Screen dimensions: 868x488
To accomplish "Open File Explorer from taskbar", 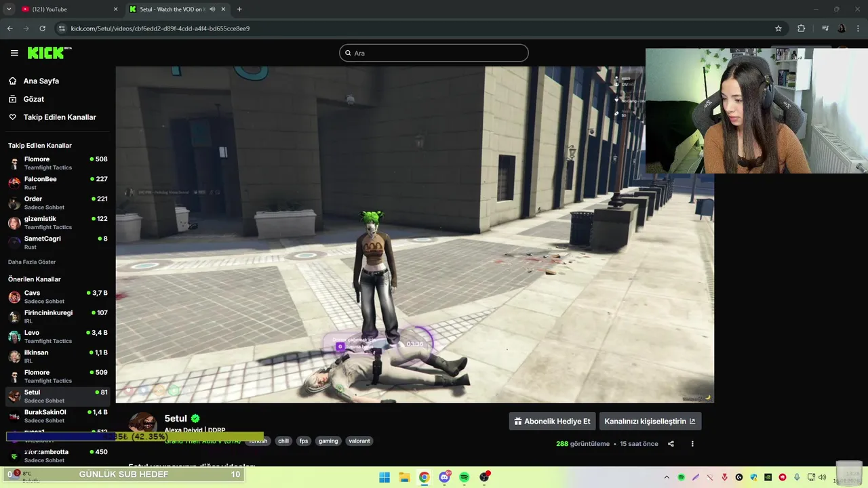I will (404, 477).
